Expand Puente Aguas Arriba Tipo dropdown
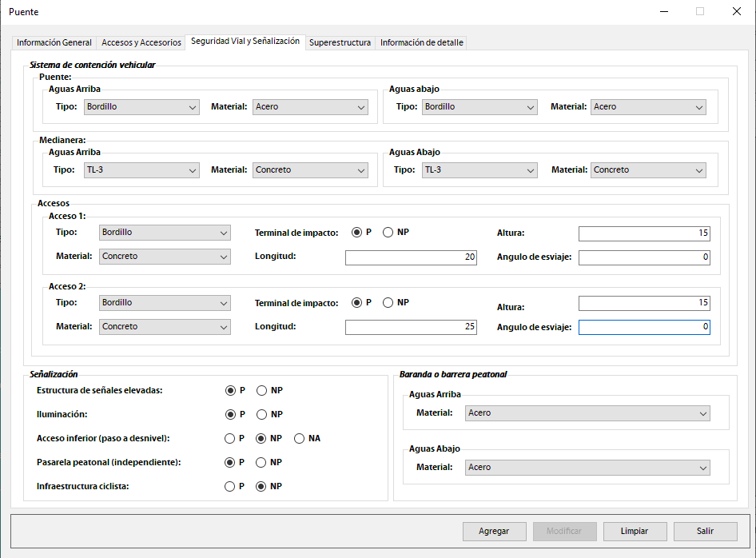The height and width of the screenshot is (558, 756). click(x=141, y=107)
